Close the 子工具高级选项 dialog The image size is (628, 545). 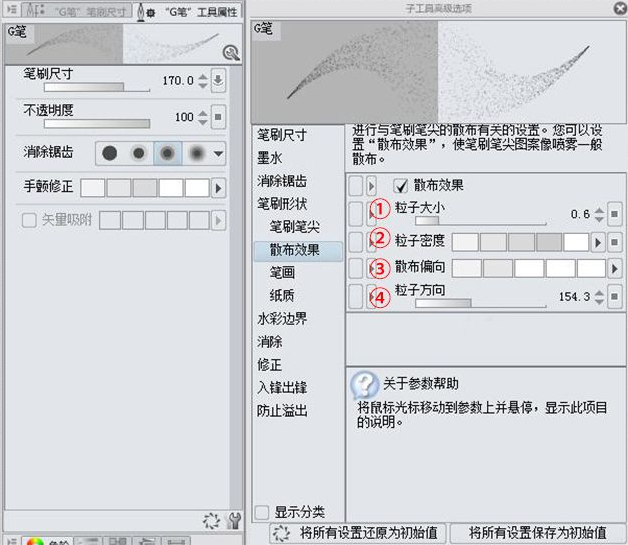point(621,8)
